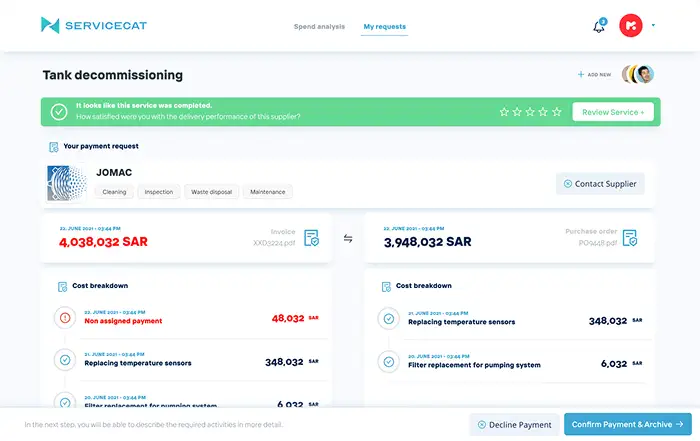Switch to Spend analysis tab
Viewport: 700px width, 441px height.
pyautogui.click(x=319, y=27)
